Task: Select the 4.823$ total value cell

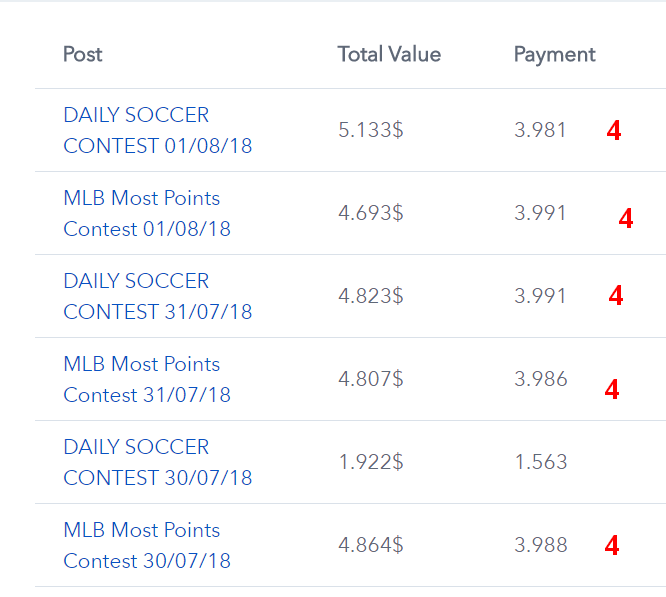Action: tap(371, 296)
